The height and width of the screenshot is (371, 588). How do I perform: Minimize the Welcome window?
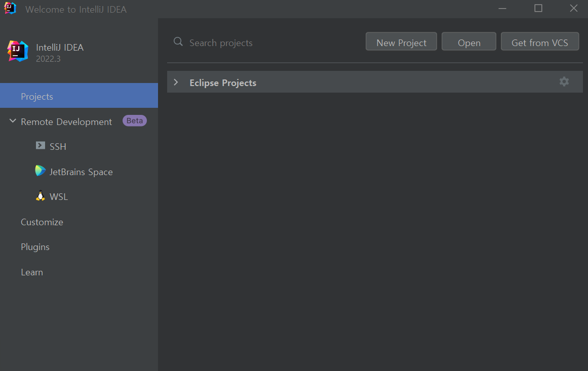tap(502, 8)
